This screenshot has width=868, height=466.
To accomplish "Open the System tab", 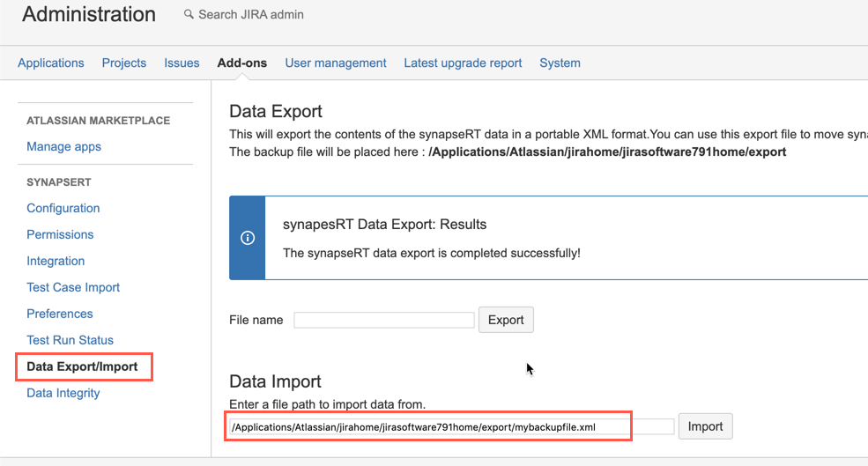I will pos(560,63).
